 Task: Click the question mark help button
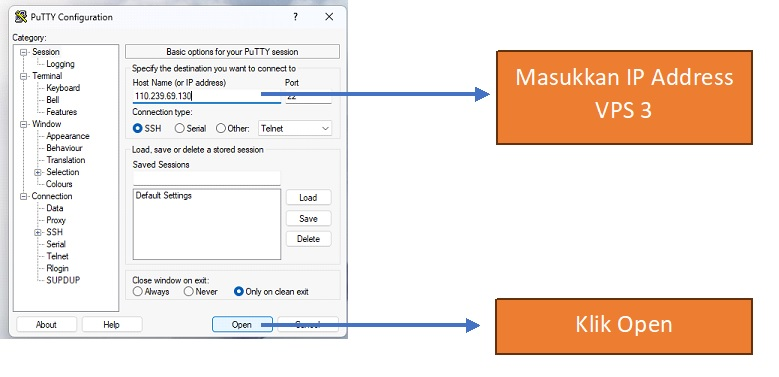coord(296,17)
